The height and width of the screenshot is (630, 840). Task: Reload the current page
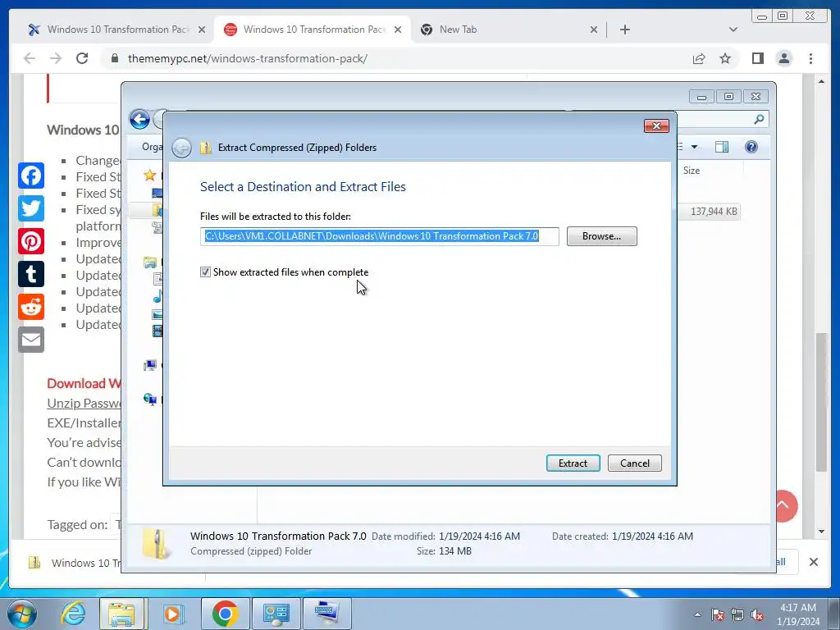coord(82,58)
